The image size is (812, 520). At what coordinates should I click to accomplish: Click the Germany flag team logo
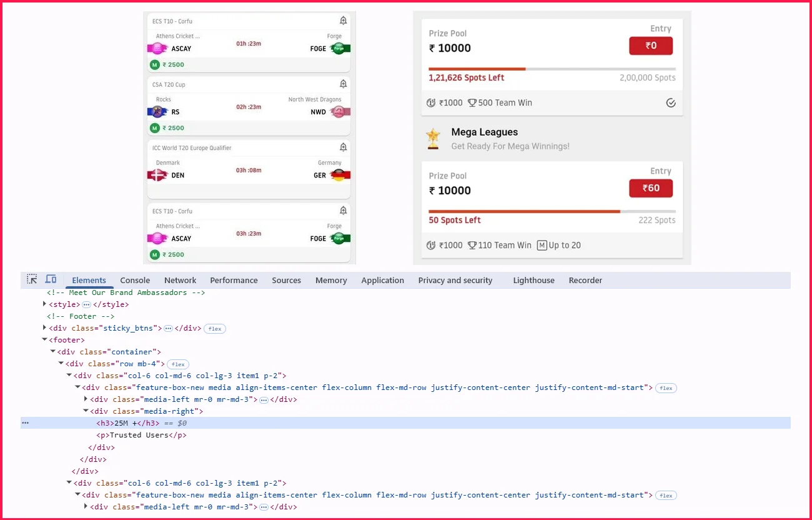[339, 175]
